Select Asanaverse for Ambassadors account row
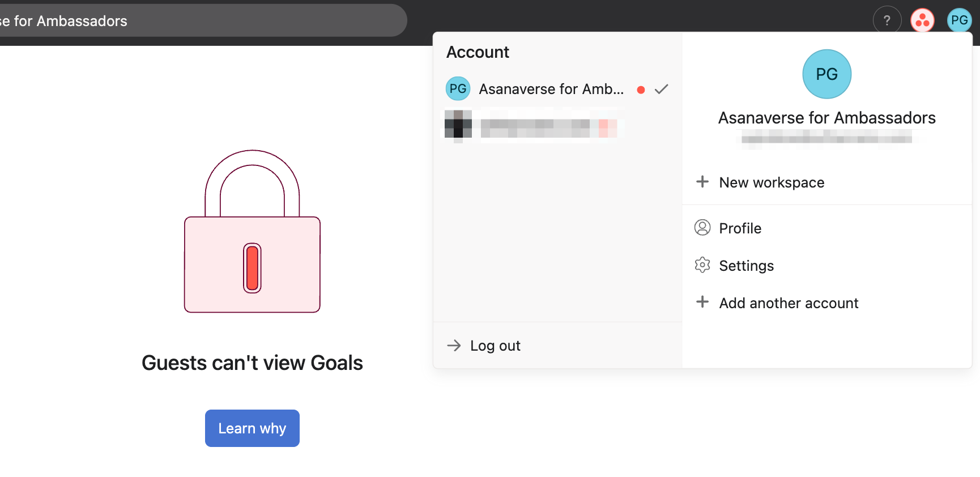This screenshot has height=477, width=980. click(x=551, y=90)
